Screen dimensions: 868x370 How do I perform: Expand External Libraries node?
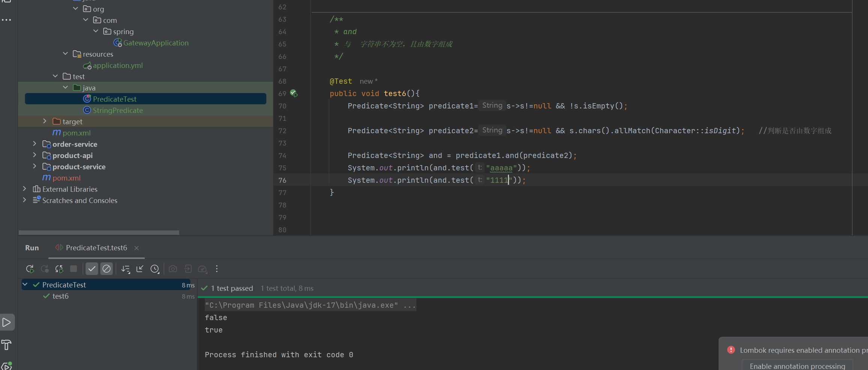tap(25, 189)
